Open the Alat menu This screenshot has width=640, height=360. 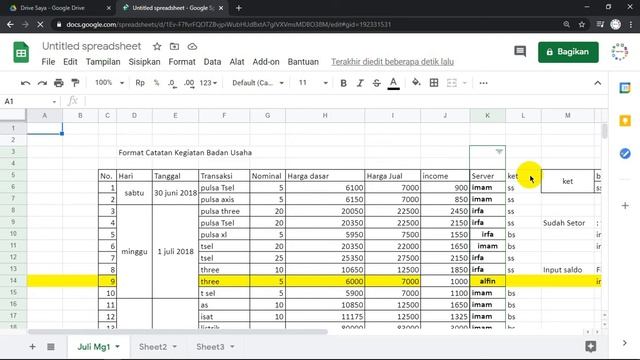pos(237,62)
